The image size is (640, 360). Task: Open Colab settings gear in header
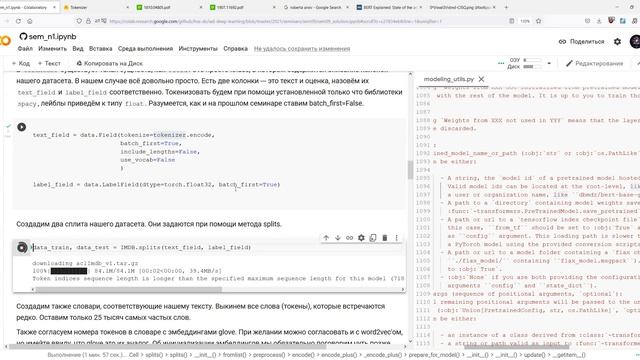pyautogui.click(x=617, y=42)
